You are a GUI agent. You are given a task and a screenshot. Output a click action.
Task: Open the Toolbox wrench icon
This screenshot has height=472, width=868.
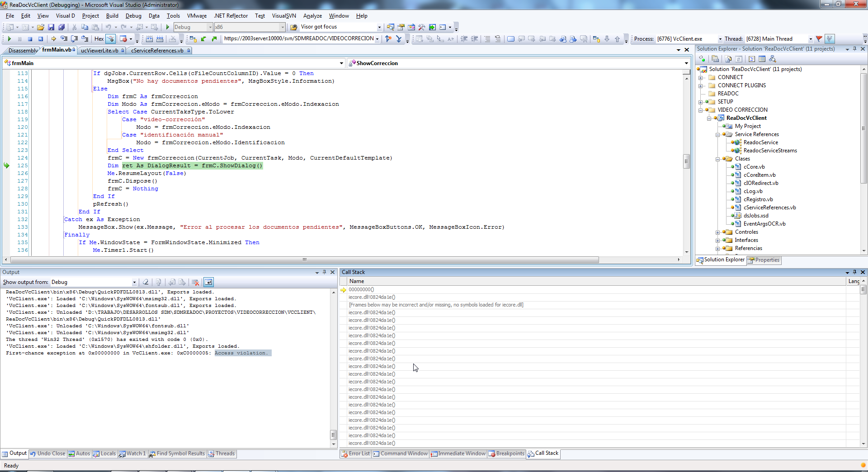422,27
